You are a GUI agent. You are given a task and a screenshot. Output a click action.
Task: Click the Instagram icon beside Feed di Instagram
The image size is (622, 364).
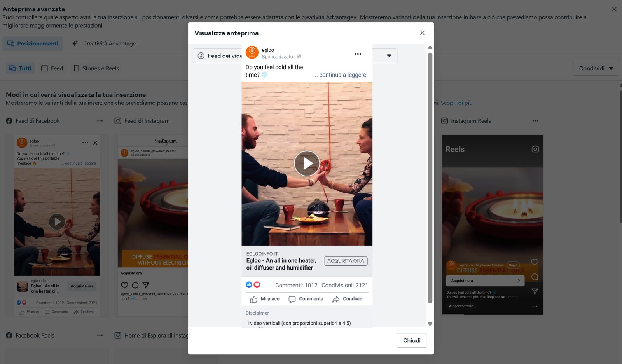(118, 121)
